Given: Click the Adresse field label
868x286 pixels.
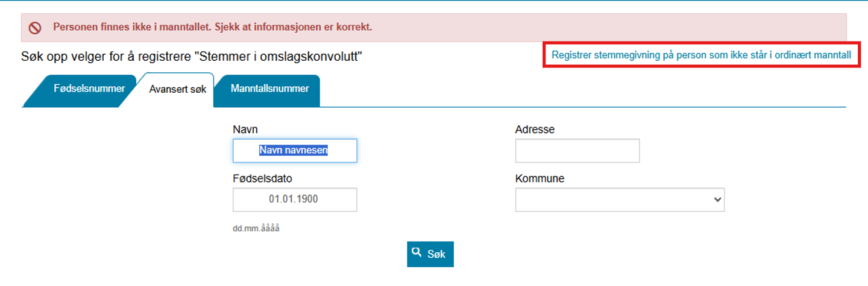Looking at the screenshot, I should 535,129.
